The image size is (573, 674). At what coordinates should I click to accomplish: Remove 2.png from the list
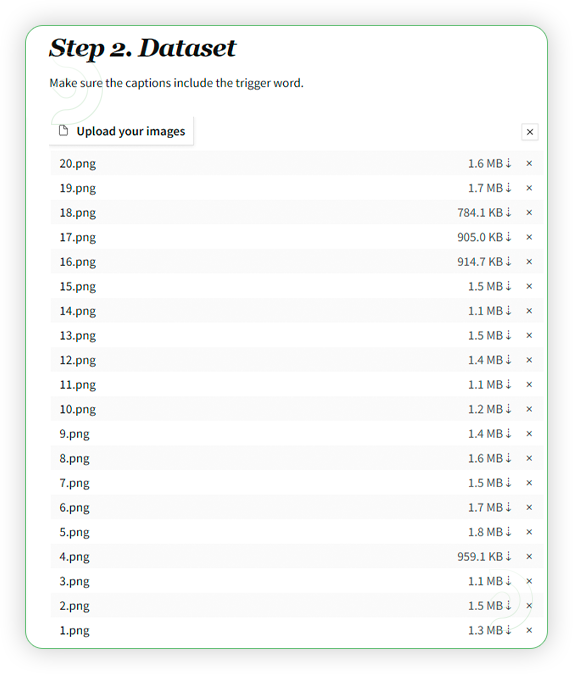tap(529, 606)
